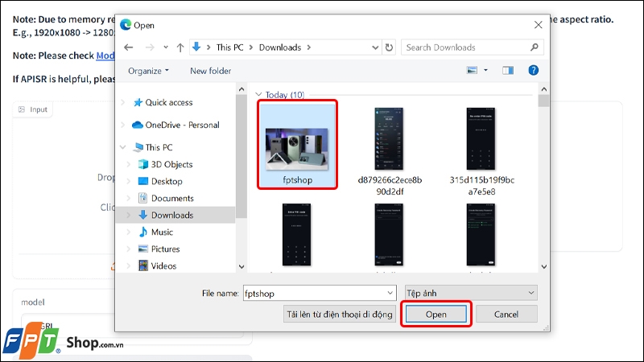Create a New folder
644x362 pixels.
click(210, 71)
